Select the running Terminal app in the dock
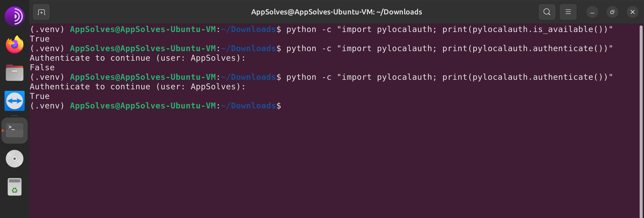The height and width of the screenshot is (218, 644). pos(14,130)
